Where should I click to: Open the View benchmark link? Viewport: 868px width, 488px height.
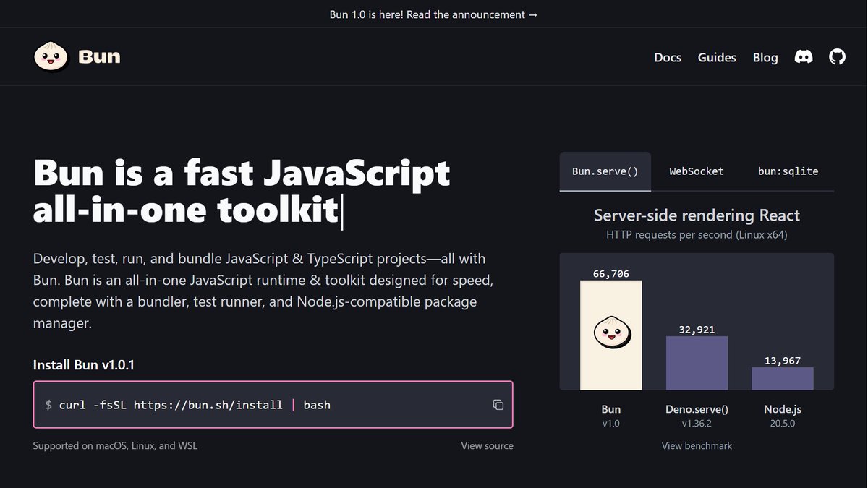697,445
